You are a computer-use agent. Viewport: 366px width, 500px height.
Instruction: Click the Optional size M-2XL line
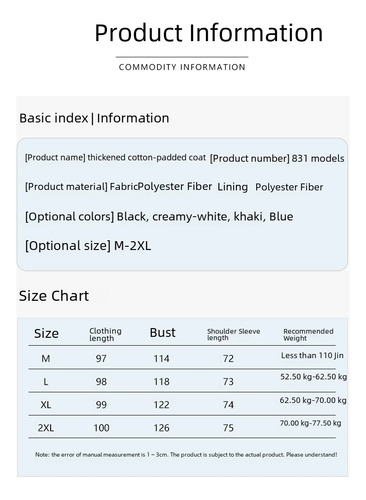(88, 246)
